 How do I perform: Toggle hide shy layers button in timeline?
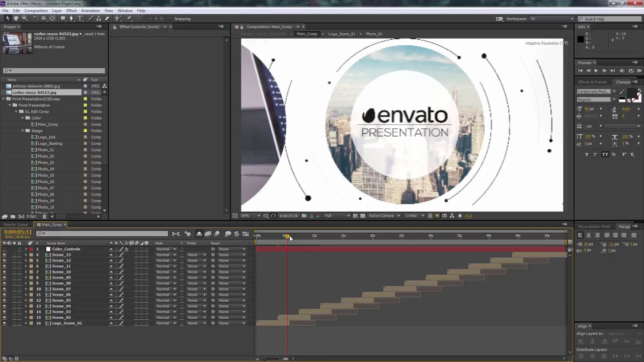click(199, 234)
